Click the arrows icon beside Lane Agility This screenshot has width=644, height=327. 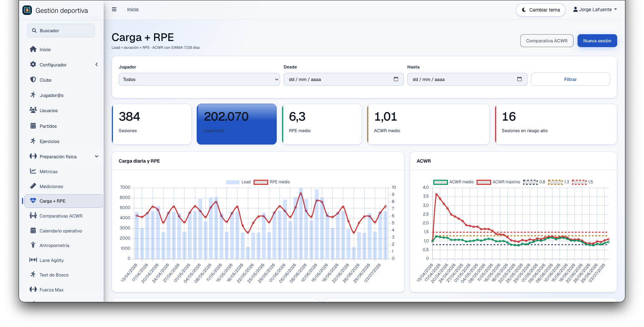pos(33,260)
